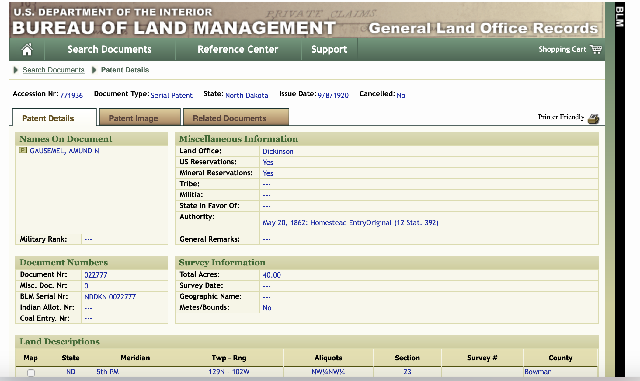This screenshot has width=640, height=381.
Task: Switch to the Patent Image tab
Action: tap(140, 118)
